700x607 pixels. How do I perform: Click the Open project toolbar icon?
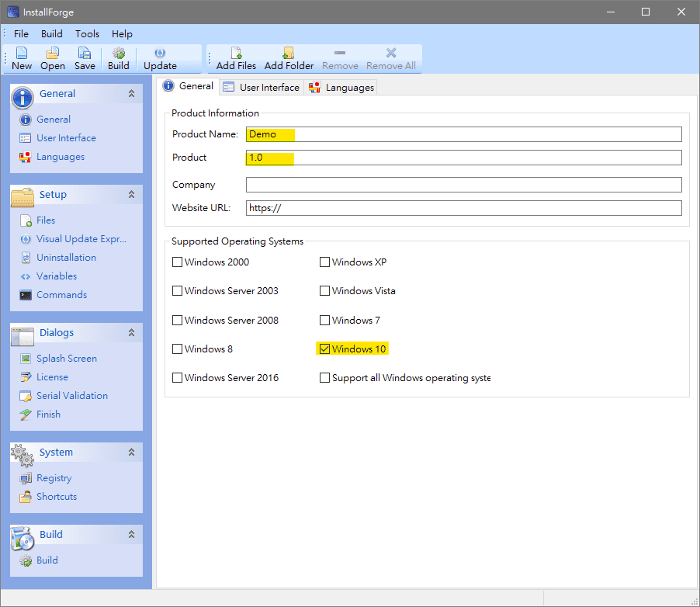[53, 53]
